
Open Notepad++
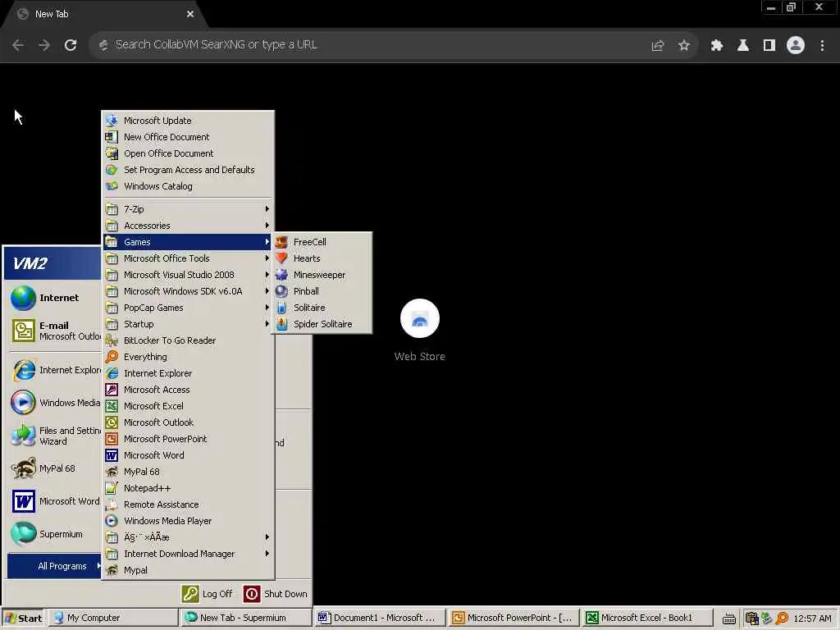point(188,488)
